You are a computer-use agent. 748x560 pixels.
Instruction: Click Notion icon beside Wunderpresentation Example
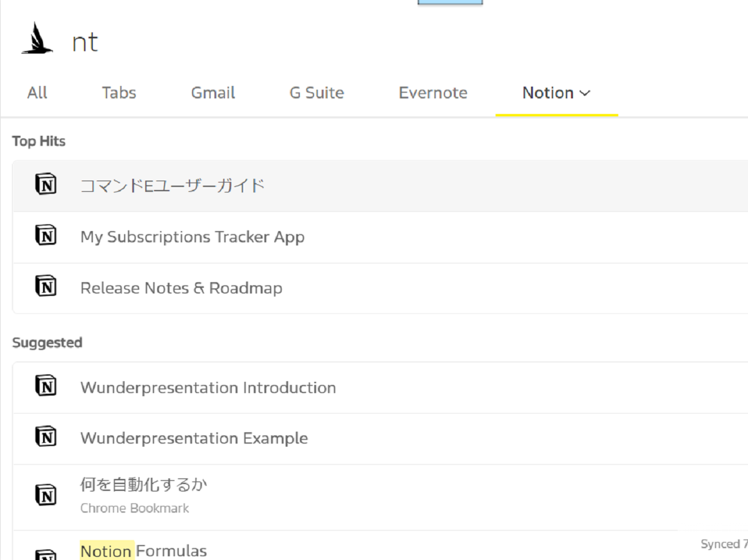pos(46,437)
